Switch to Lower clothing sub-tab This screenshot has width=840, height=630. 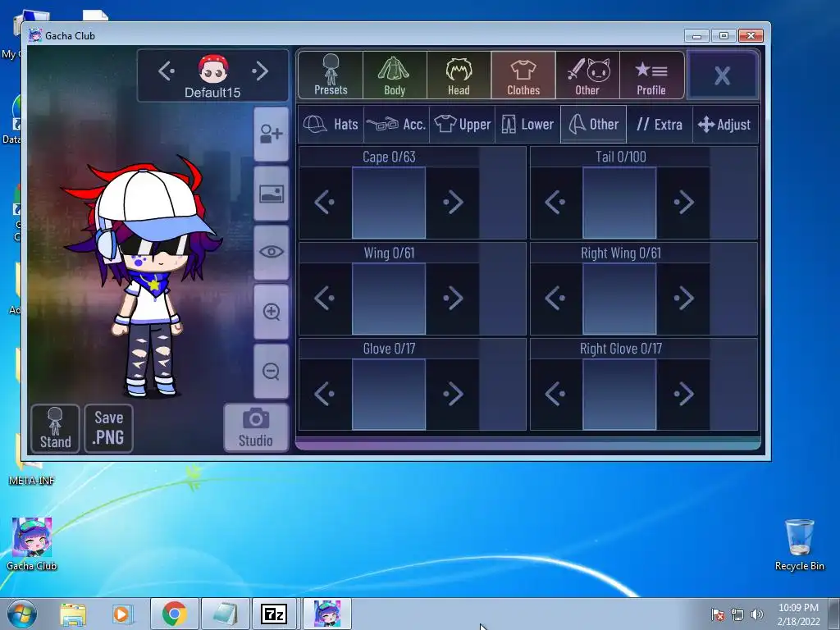[527, 125]
